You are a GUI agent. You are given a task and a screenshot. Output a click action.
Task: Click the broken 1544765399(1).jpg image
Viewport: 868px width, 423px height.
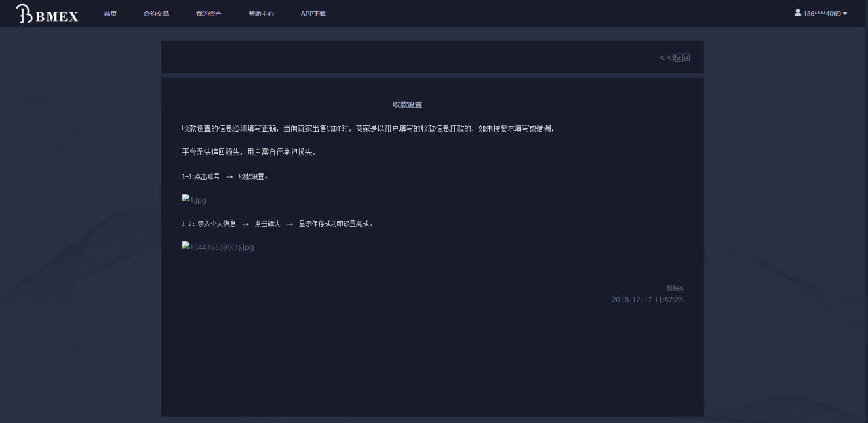(218, 247)
